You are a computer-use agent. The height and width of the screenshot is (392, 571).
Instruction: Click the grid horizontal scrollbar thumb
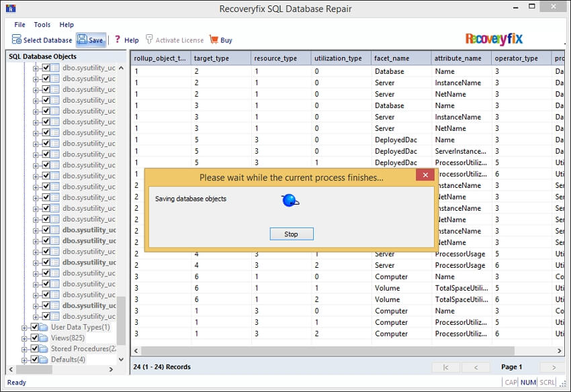click(328, 351)
